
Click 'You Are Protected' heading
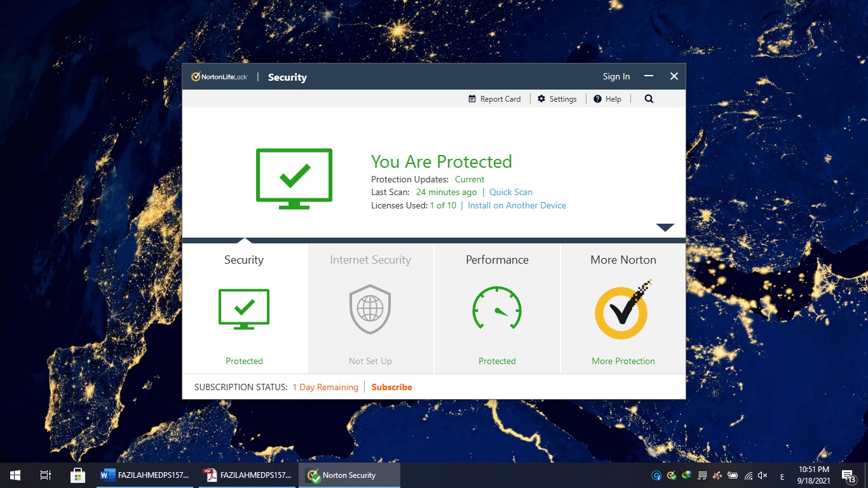(x=442, y=161)
